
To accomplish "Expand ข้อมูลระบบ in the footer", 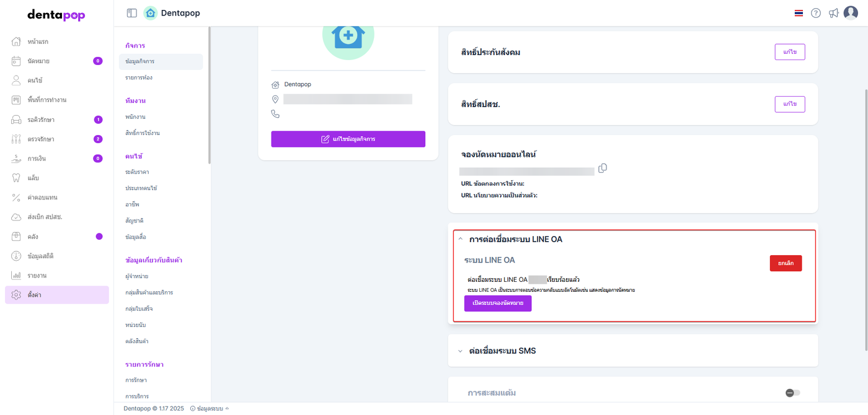I will (209, 408).
